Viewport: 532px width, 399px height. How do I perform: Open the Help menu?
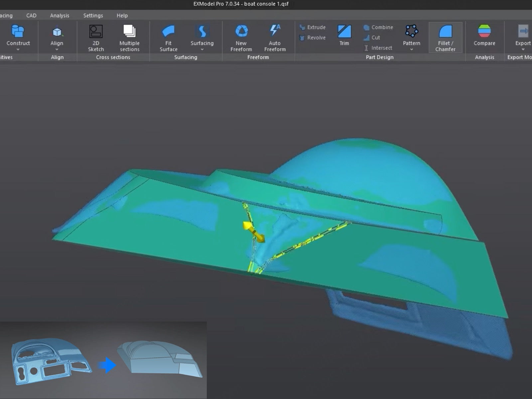click(122, 15)
